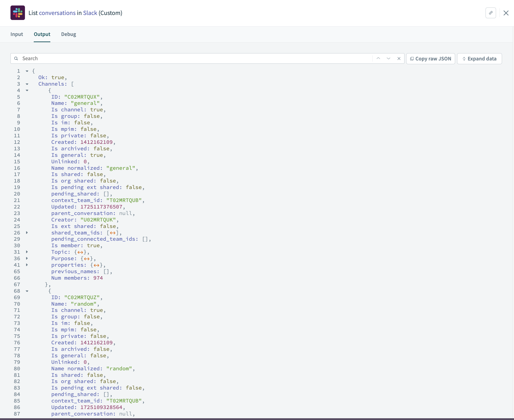
Task: Open the conversations link in title
Action: point(57,13)
